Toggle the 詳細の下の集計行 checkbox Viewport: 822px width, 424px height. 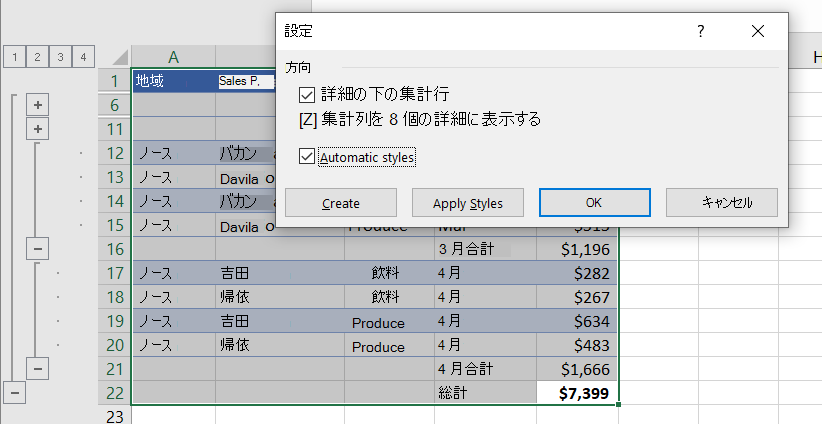click(x=307, y=95)
